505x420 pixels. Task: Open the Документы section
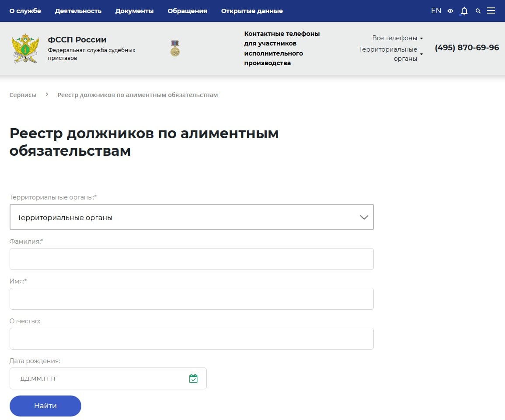coord(134,11)
